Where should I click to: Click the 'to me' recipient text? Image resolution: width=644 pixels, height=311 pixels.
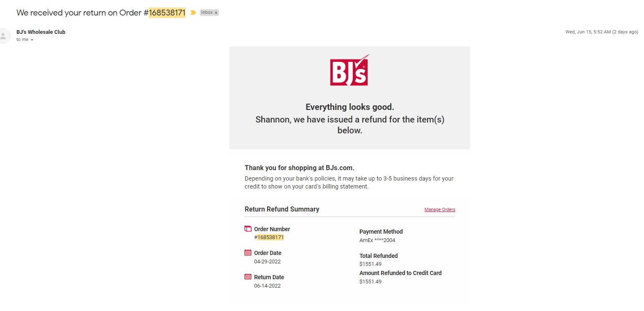coord(23,39)
